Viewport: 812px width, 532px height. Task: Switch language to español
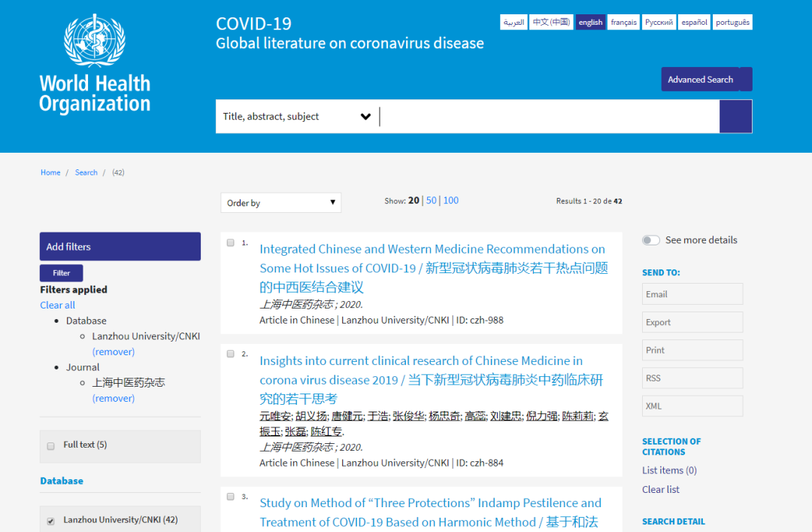point(694,23)
